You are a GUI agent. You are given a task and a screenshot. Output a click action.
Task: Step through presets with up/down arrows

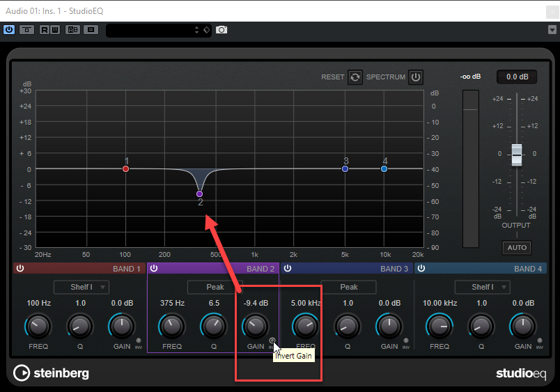point(196,30)
